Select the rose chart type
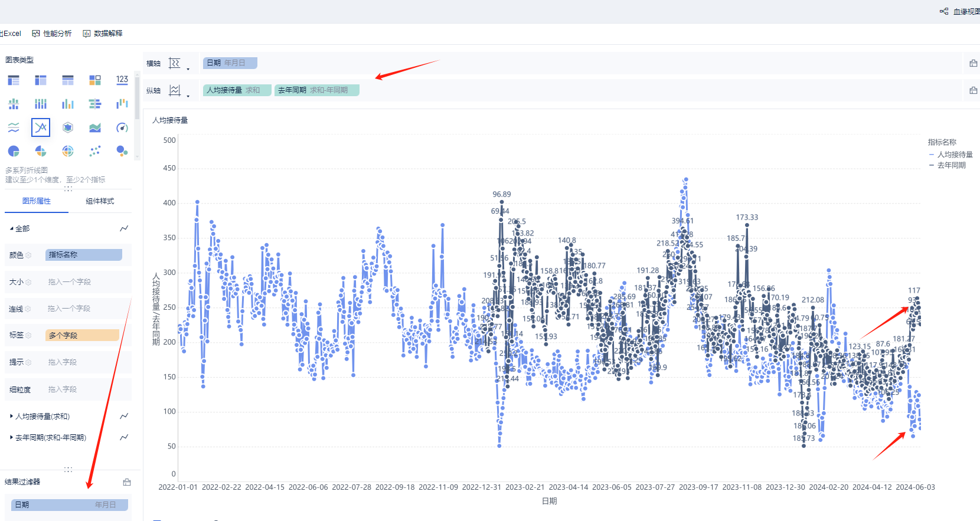The height and width of the screenshot is (521, 980). pos(41,151)
